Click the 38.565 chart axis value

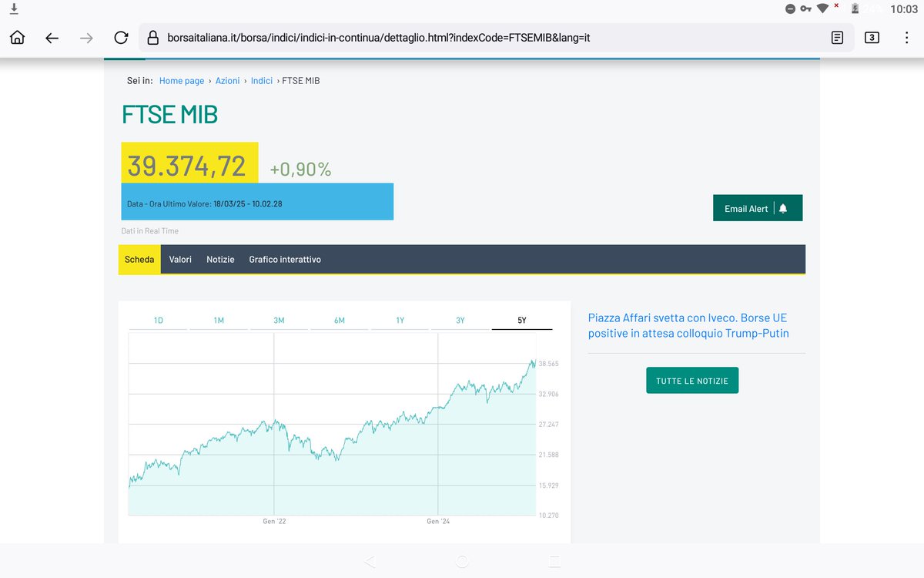pos(549,364)
